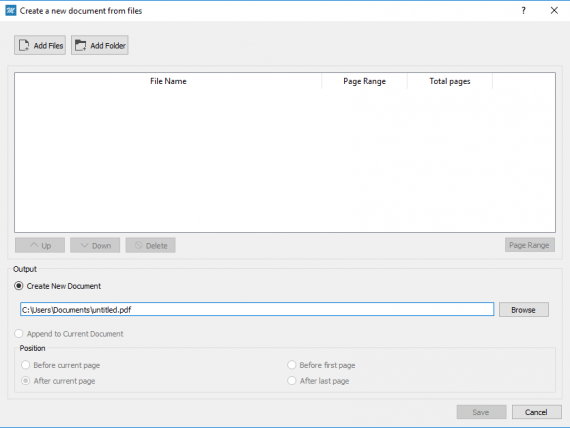Open the Page Range button below list
The height and width of the screenshot is (428, 570).
point(530,245)
